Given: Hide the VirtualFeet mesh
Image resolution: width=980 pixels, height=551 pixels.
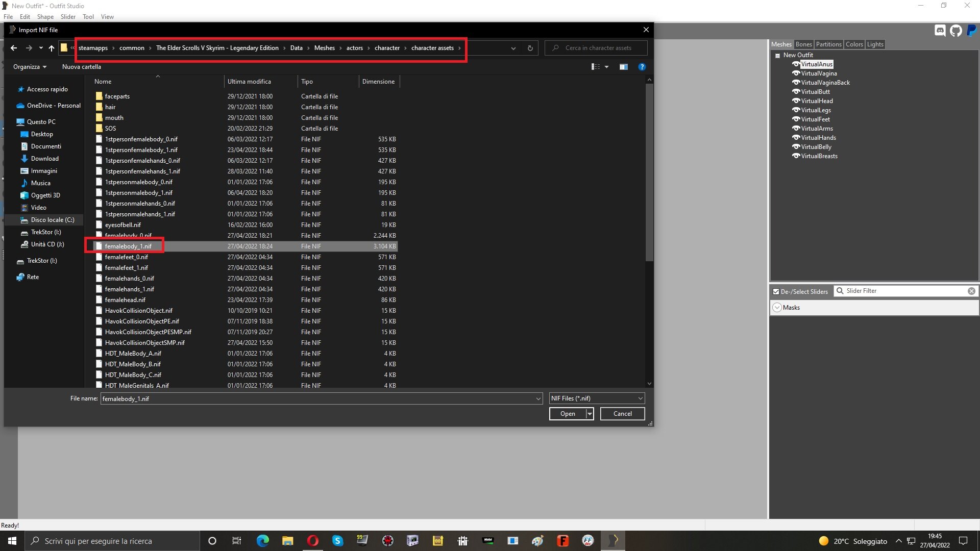Looking at the screenshot, I should [x=796, y=119].
